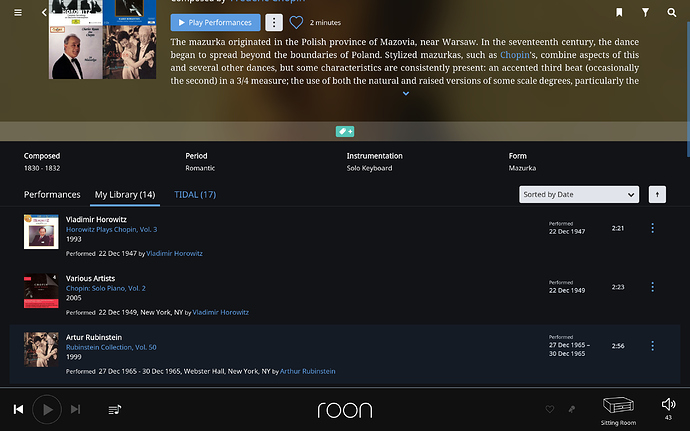Switch to the TIDAL (17) tab
The image size is (690, 431).
[x=195, y=195]
